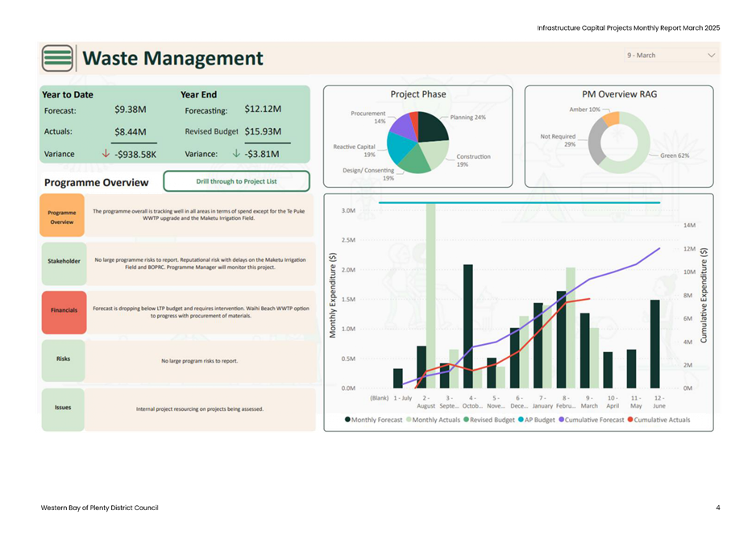Toggle Monthly Actuals legend marker
This screenshot has height=535, width=756.
[x=408, y=421]
